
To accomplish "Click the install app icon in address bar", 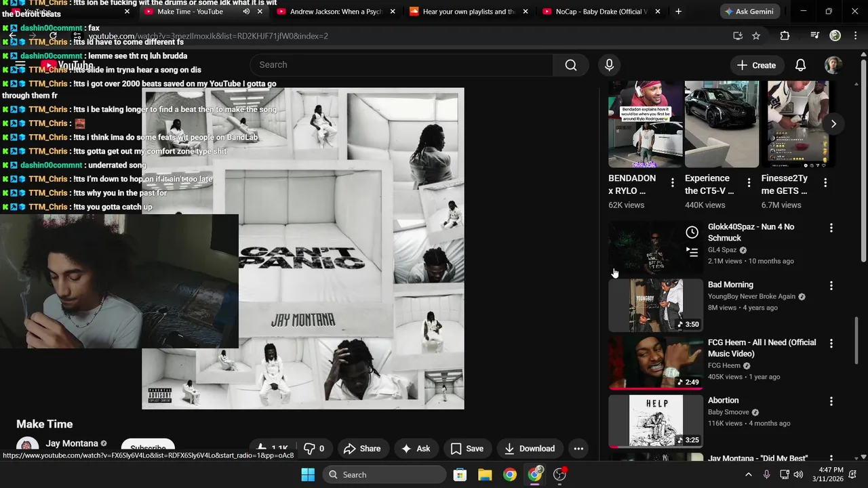I will coord(738,36).
